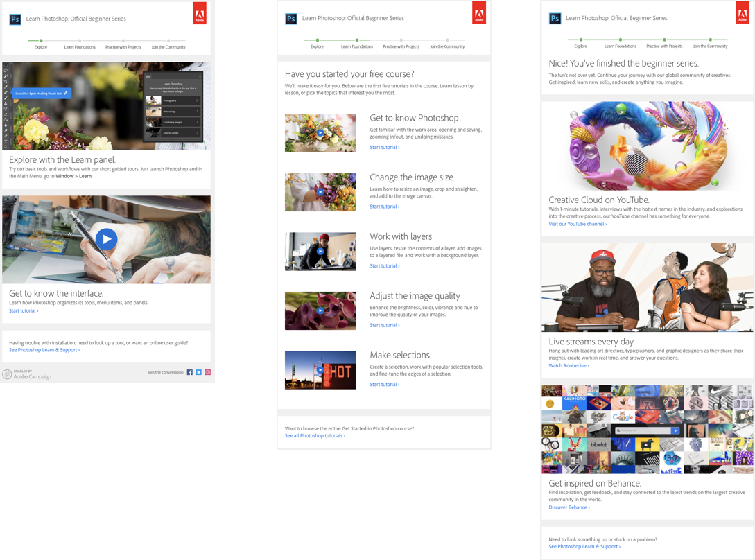Play the Change the image size video
755x560 pixels.
coord(320,192)
